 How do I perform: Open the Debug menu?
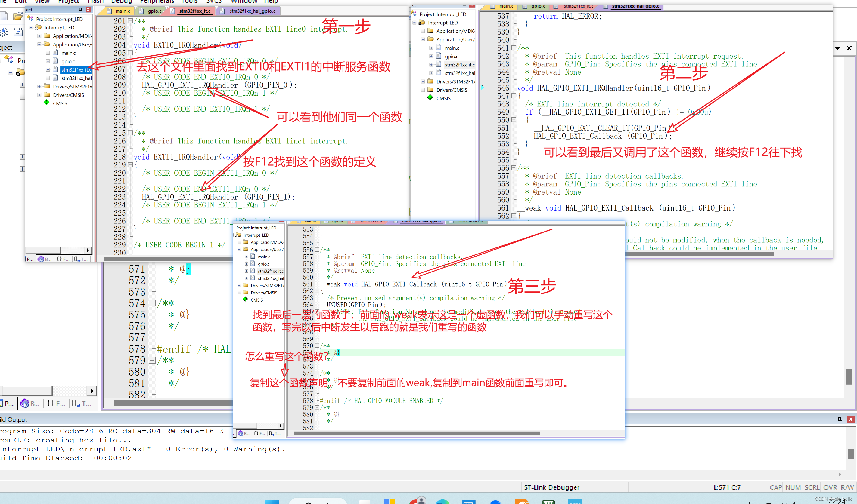point(121,2)
